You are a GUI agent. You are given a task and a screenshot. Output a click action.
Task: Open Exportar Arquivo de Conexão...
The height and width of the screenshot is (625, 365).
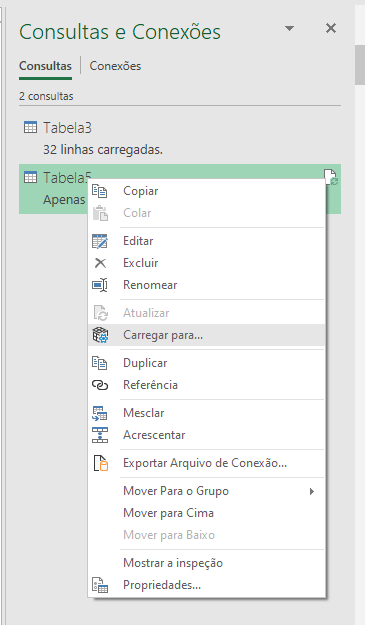pos(205,463)
